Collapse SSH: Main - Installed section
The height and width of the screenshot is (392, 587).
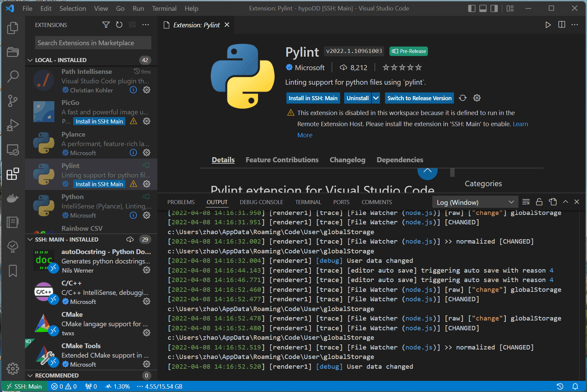[30, 240]
